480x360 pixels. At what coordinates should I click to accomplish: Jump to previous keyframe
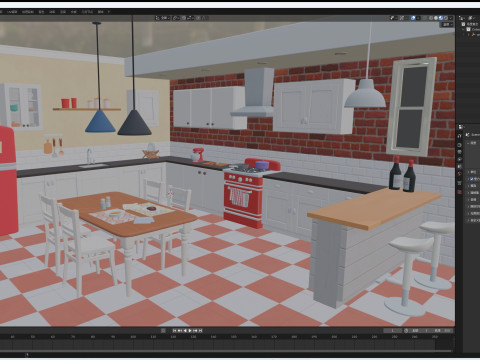point(180,331)
